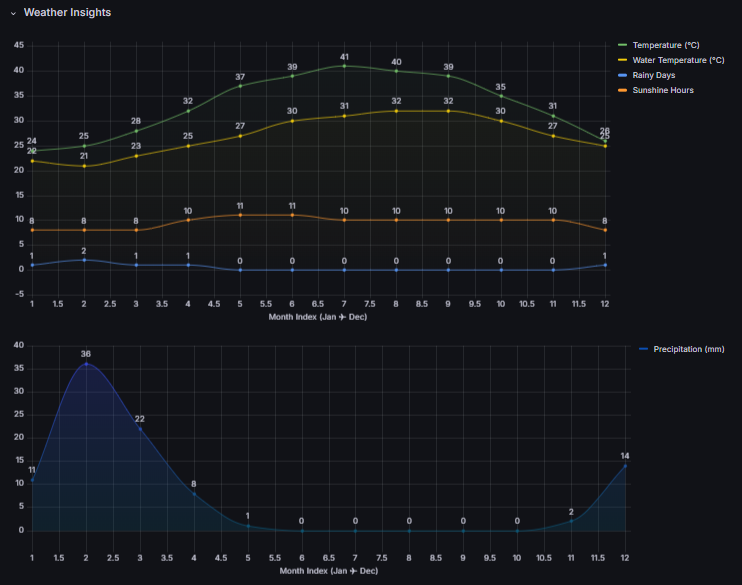Collapse the Weather Insights row chevron
Image resolution: width=742 pixels, height=585 pixels.
[13, 13]
